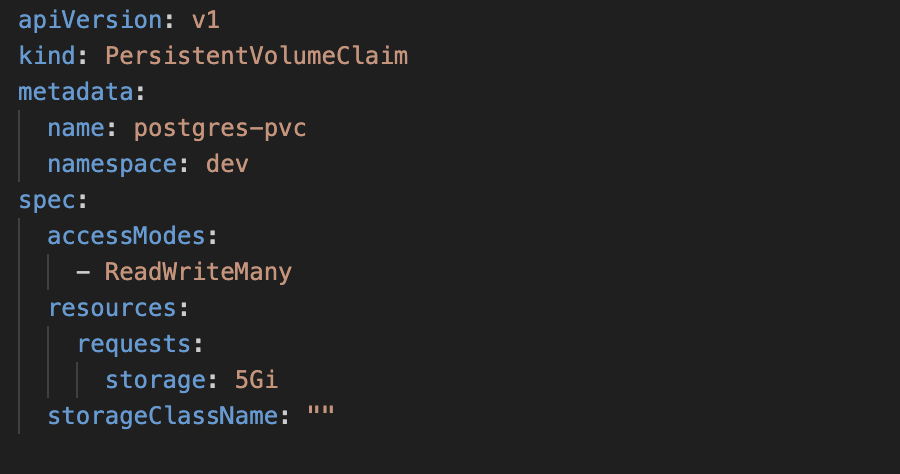
Task: Place cursor on PersistentVolumeClaim value
Action: (x=257, y=56)
